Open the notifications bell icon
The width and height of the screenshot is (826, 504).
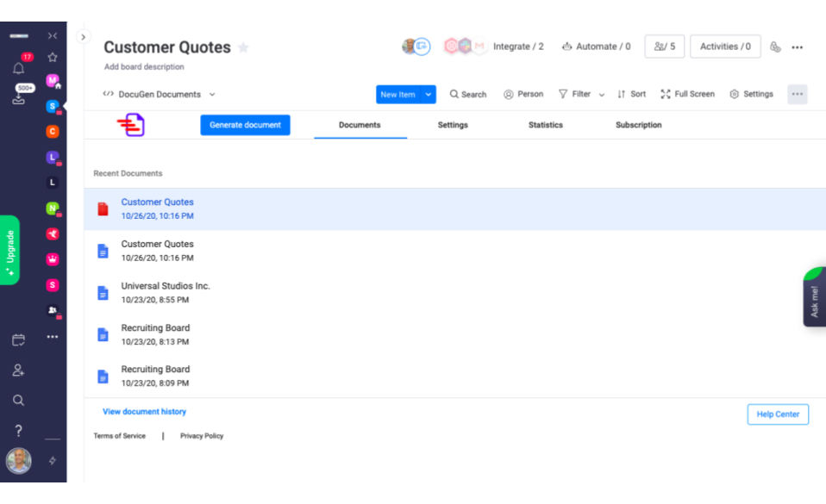18,69
